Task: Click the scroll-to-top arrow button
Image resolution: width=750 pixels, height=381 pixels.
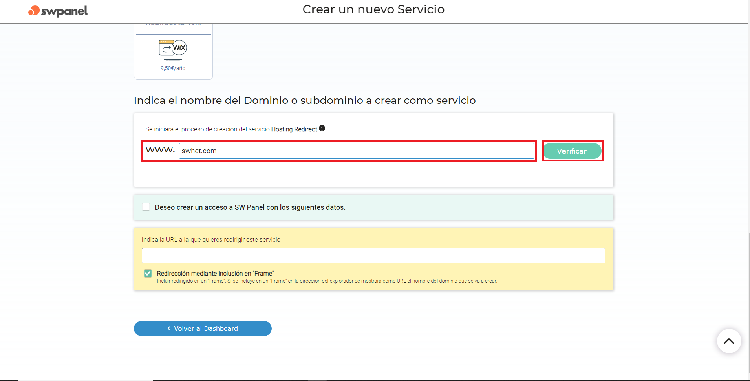Action: [728, 341]
